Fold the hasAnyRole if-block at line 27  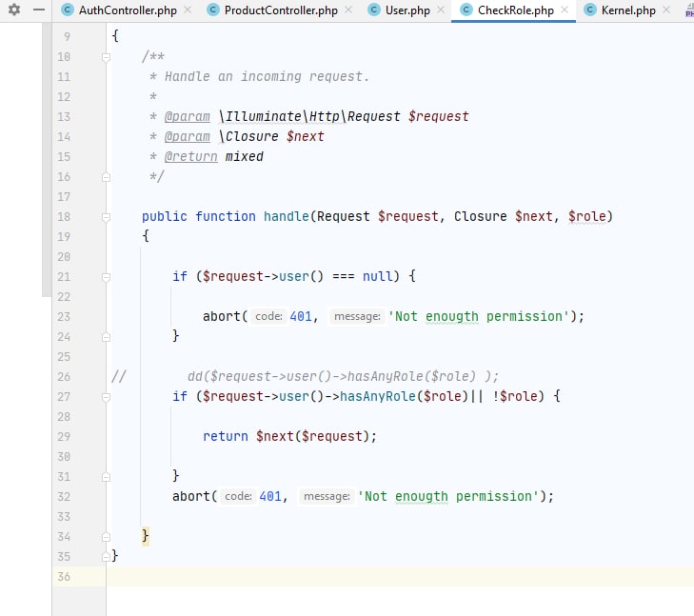tap(106, 397)
